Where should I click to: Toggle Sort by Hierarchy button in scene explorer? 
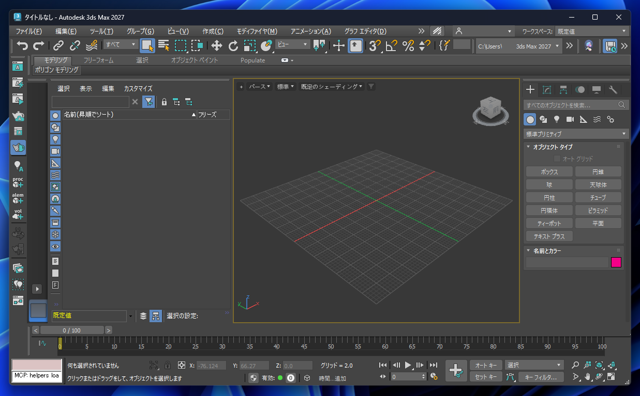[x=156, y=316]
